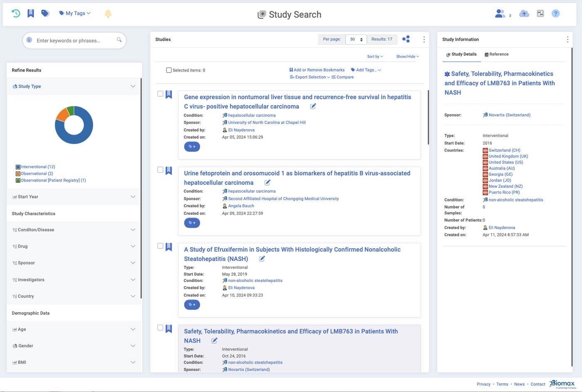Click the Privacy footer link
The height and width of the screenshot is (392, 582).
pos(483,384)
